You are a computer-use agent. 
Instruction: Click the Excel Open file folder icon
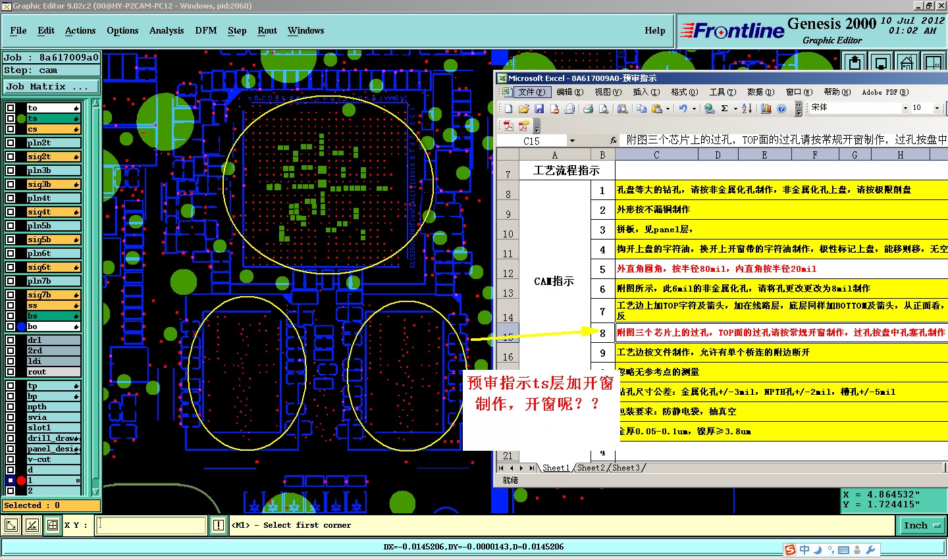point(524,109)
